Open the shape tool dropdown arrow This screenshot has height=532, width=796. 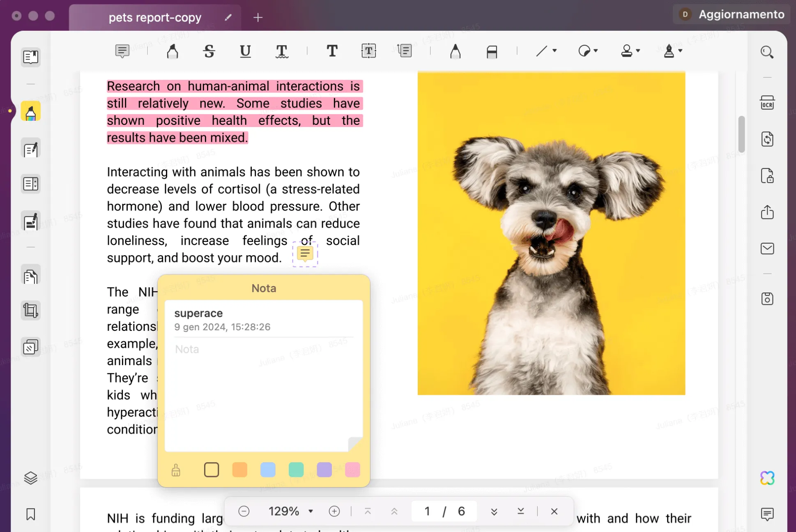click(x=596, y=51)
